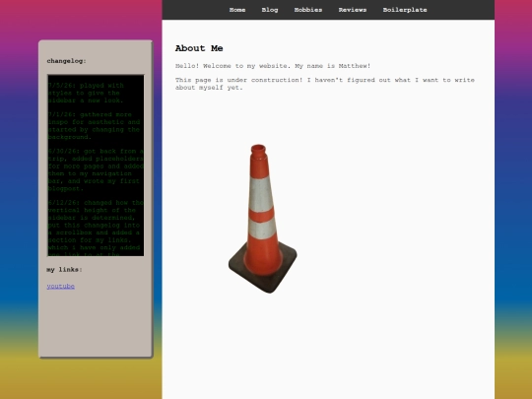The width and height of the screenshot is (532, 399).
Task: Select Reviews in the navigation bar
Action: point(353,10)
